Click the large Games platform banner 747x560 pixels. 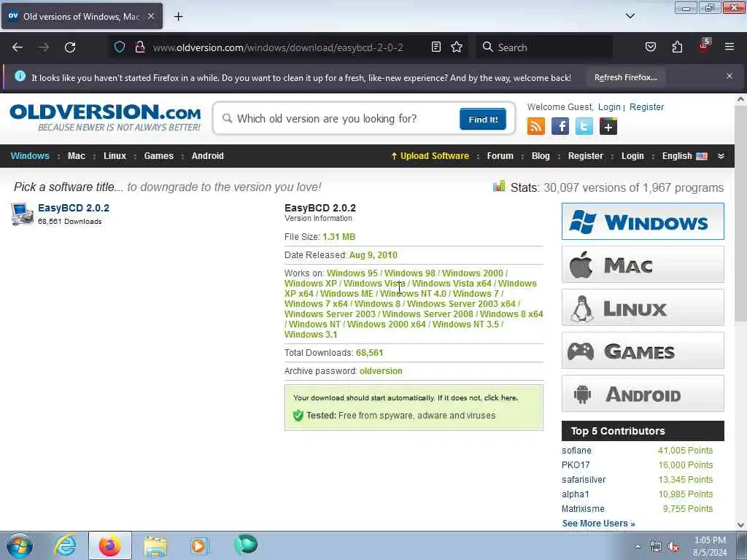[643, 351]
